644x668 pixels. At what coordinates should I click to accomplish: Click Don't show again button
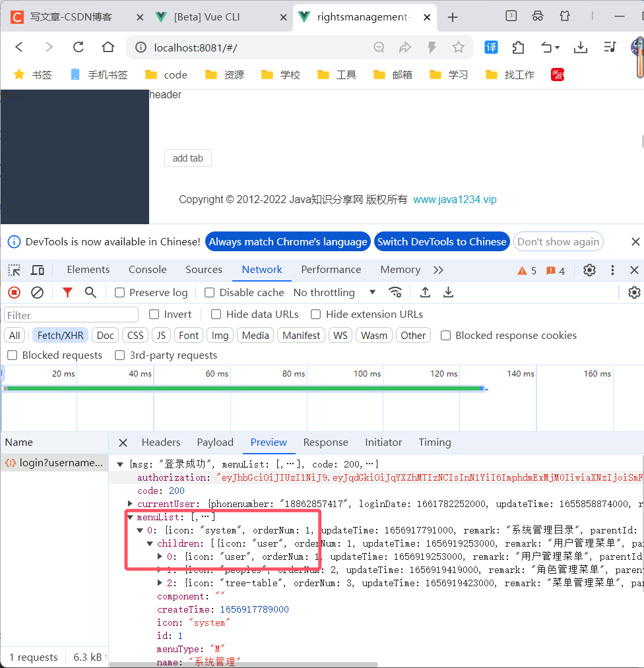tap(558, 241)
